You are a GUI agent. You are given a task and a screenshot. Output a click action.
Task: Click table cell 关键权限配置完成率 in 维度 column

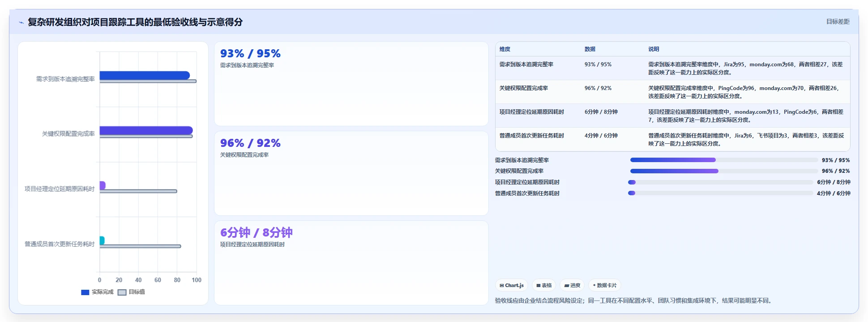click(x=524, y=88)
